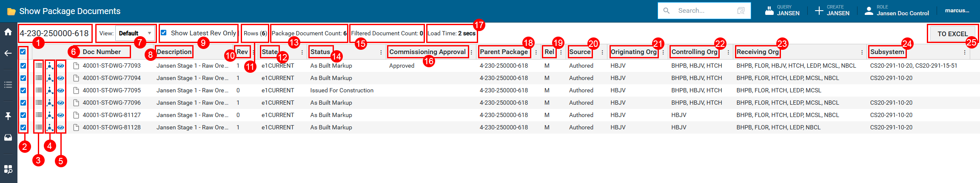Uncheck the row checkbox for 40001-ST-DWG-81128

[x=23, y=127]
